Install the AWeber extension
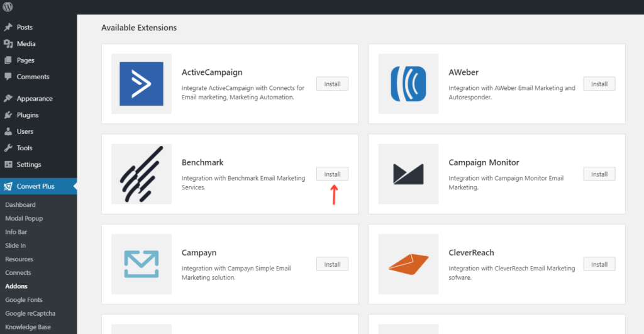Image resolution: width=644 pixels, height=334 pixels. (x=599, y=84)
